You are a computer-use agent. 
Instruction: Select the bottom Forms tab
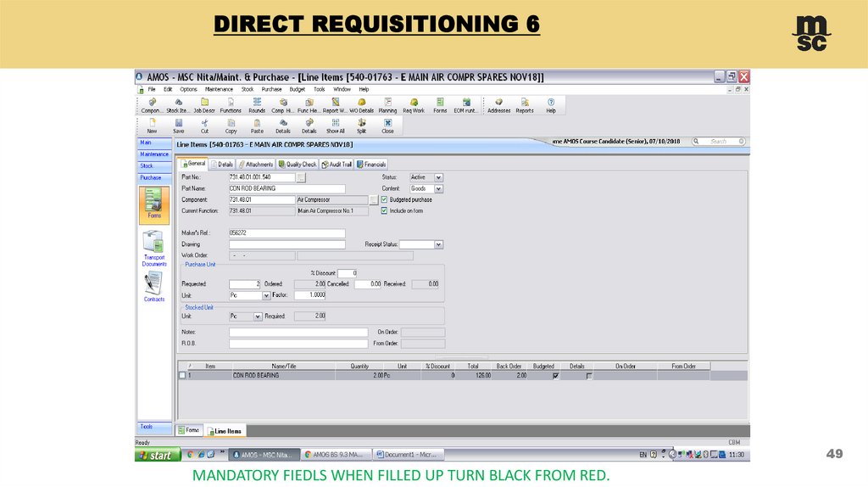coord(189,430)
